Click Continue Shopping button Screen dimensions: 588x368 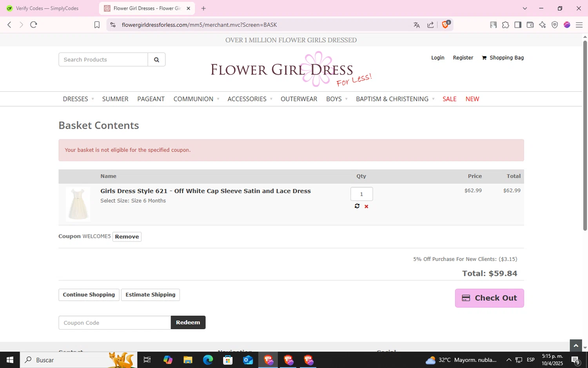89,295
